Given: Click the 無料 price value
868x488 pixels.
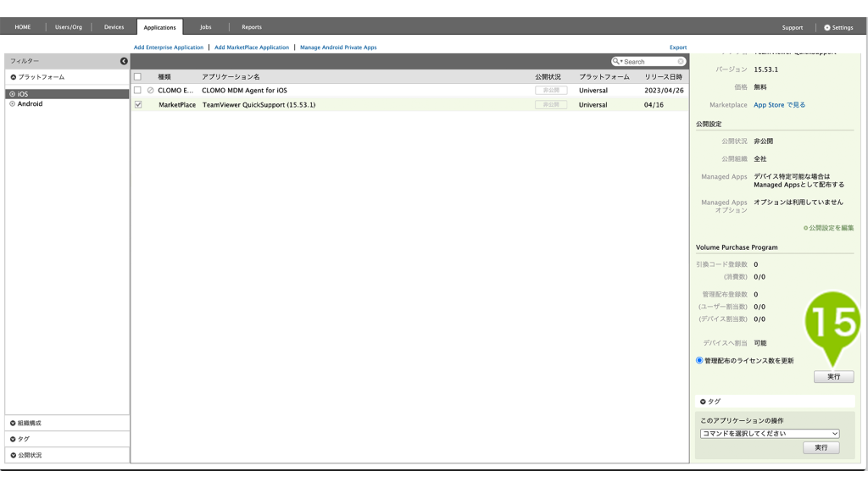Looking at the screenshot, I should click(760, 87).
